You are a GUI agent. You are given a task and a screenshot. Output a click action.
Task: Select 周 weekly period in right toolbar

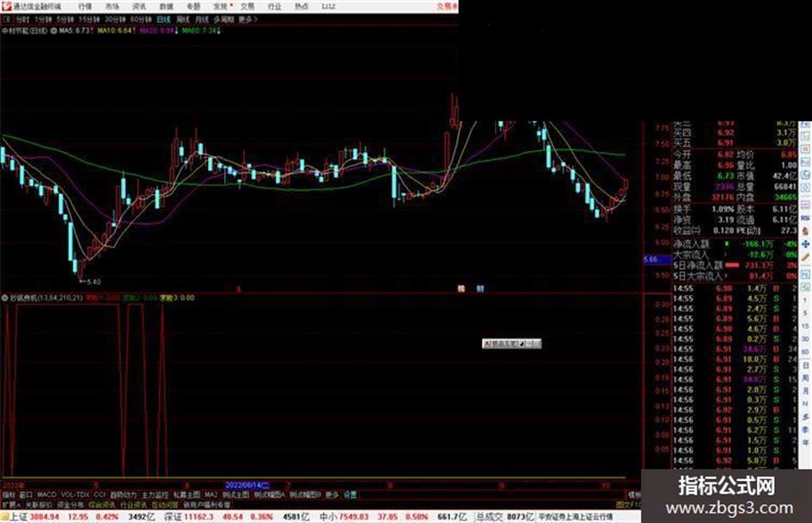click(x=805, y=378)
